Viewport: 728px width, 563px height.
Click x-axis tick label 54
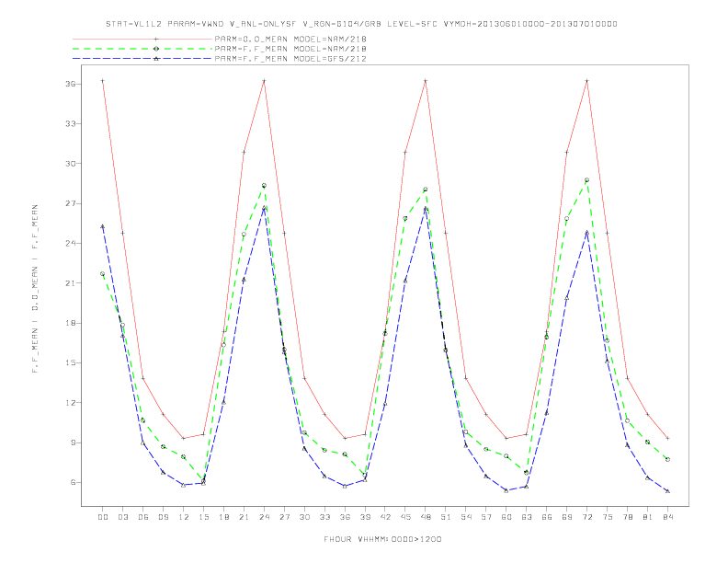tap(466, 517)
